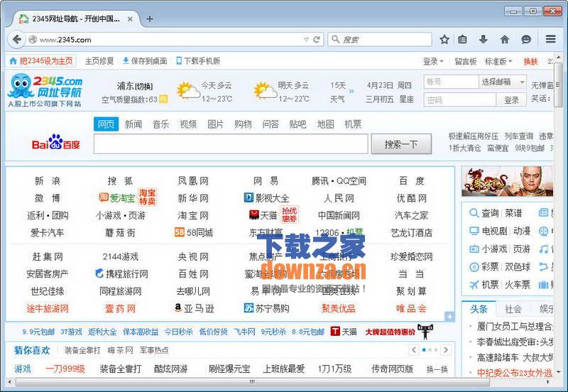Open 影视大全 with film icon

tap(267, 198)
